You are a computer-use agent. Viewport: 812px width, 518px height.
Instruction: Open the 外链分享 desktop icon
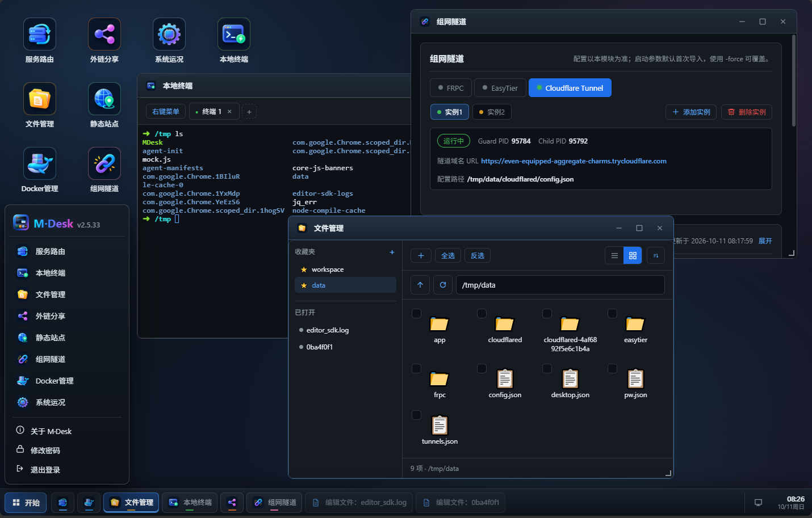click(x=104, y=41)
